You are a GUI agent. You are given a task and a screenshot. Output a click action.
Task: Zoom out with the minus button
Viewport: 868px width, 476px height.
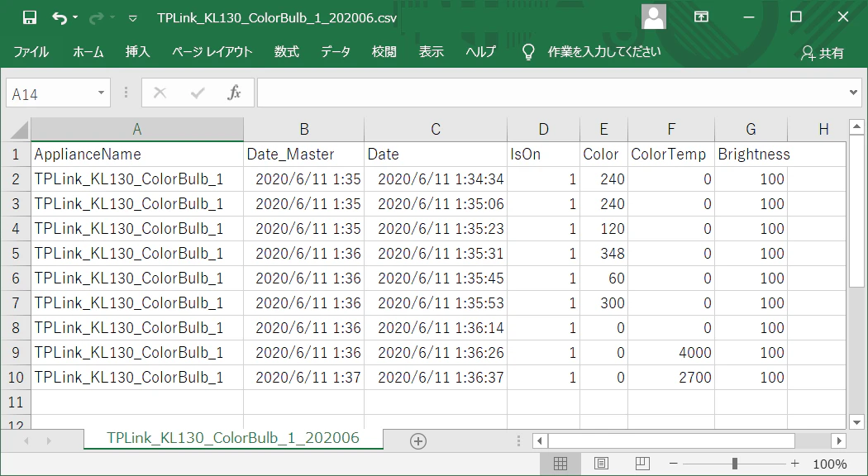[673, 464]
